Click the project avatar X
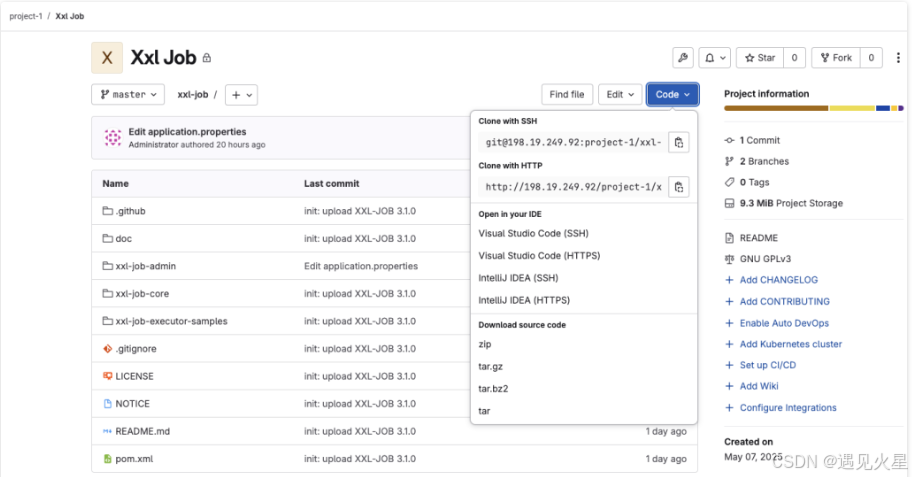This screenshot has height=477, width=912. (x=107, y=58)
